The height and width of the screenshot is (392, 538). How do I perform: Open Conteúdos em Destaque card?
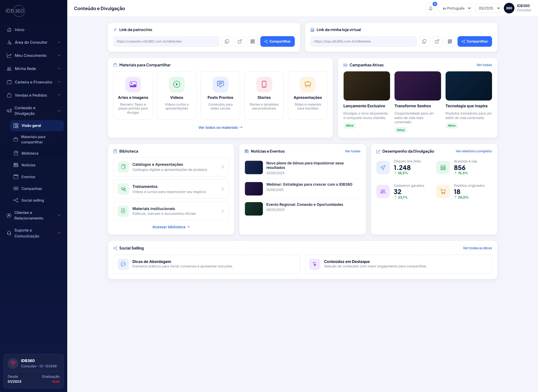pos(398,264)
